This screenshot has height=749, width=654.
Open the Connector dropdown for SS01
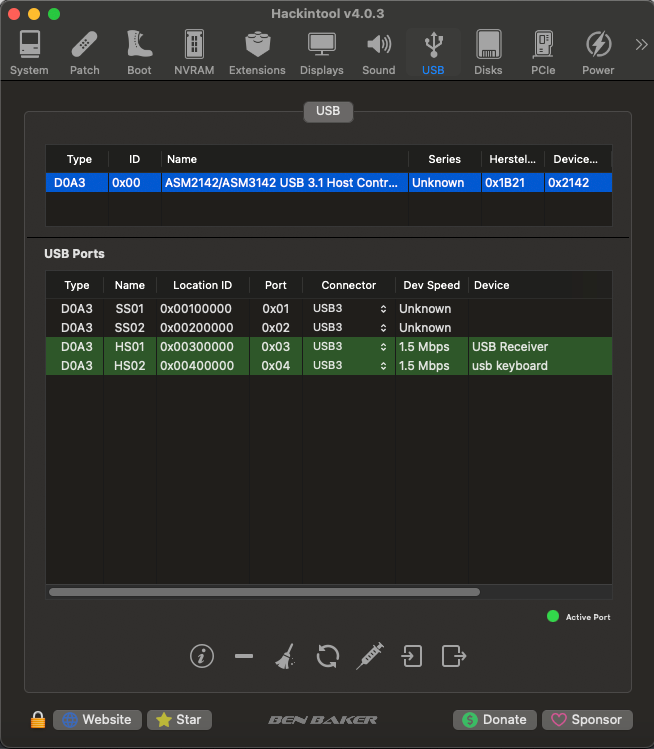[349, 309]
